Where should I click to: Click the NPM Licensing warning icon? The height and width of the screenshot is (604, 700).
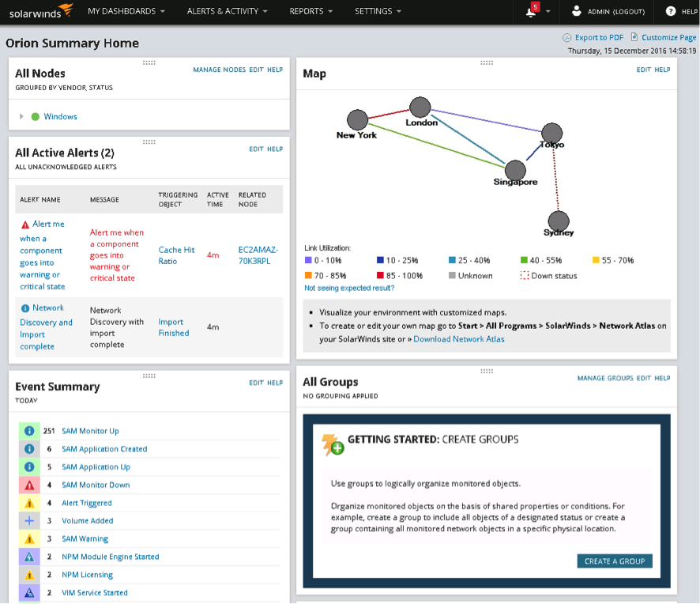point(29,575)
